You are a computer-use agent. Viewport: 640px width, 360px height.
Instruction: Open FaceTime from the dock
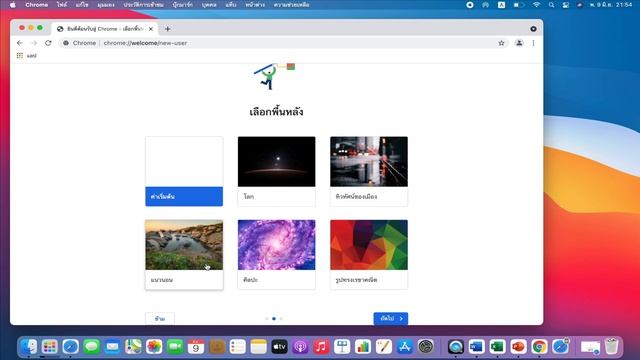(x=175, y=347)
